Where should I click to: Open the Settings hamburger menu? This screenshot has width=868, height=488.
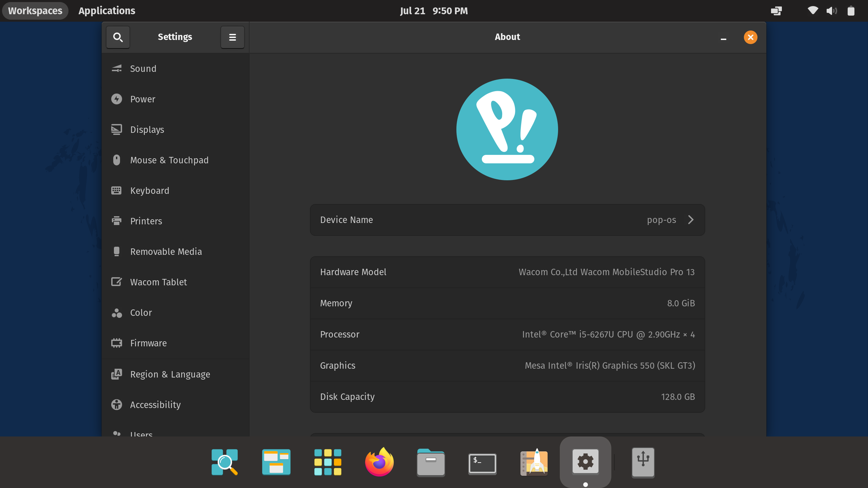232,37
